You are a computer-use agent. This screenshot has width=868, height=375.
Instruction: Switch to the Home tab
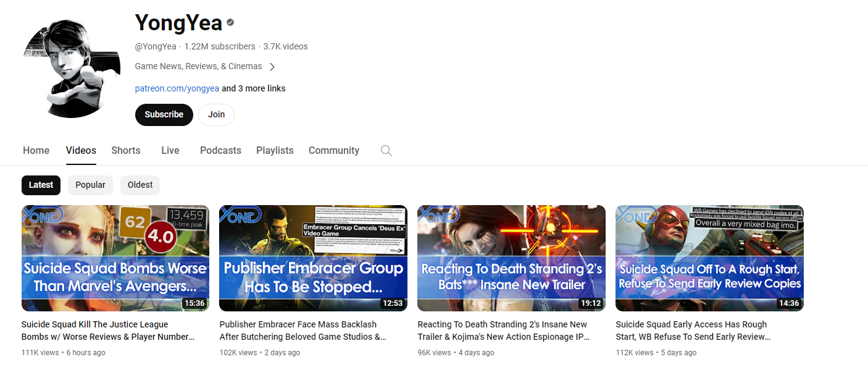pyautogui.click(x=36, y=150)
